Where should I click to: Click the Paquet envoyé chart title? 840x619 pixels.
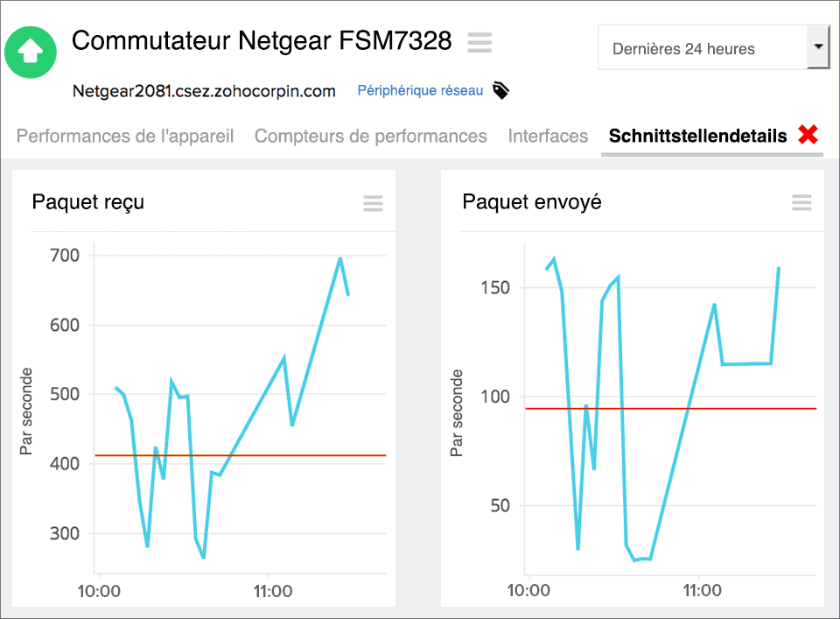tap(531, 202)
